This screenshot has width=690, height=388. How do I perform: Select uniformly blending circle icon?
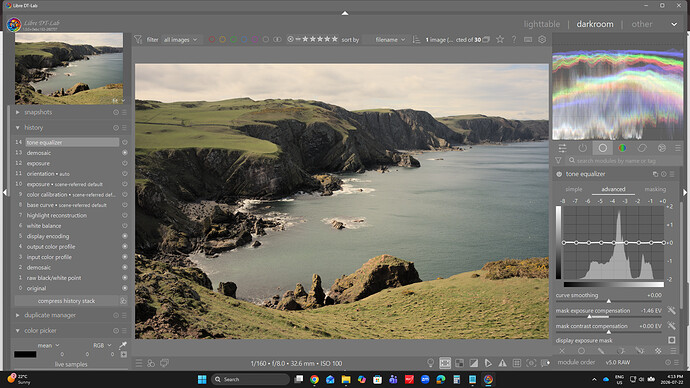[581, 351]
